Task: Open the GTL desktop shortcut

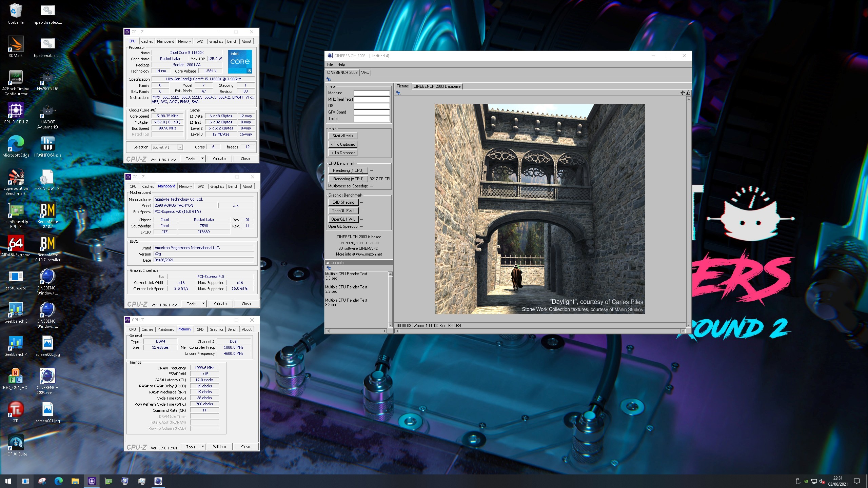Action: (x=16, y=412)
